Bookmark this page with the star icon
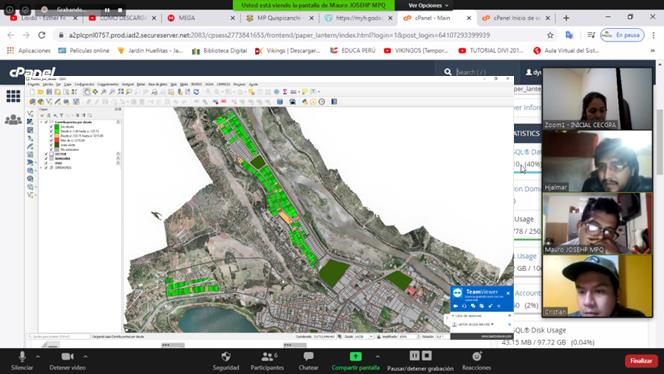 tap(550, 35)
